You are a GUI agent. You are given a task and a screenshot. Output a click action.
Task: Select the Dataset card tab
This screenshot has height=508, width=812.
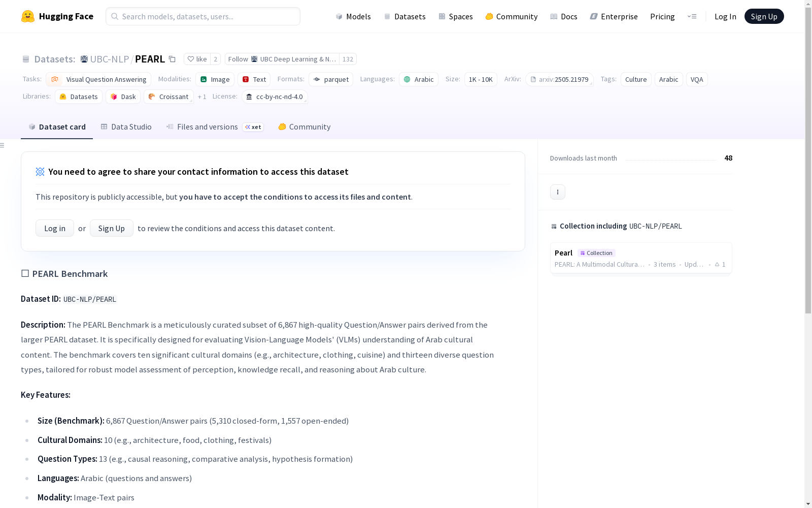click(x=57, y=127)
